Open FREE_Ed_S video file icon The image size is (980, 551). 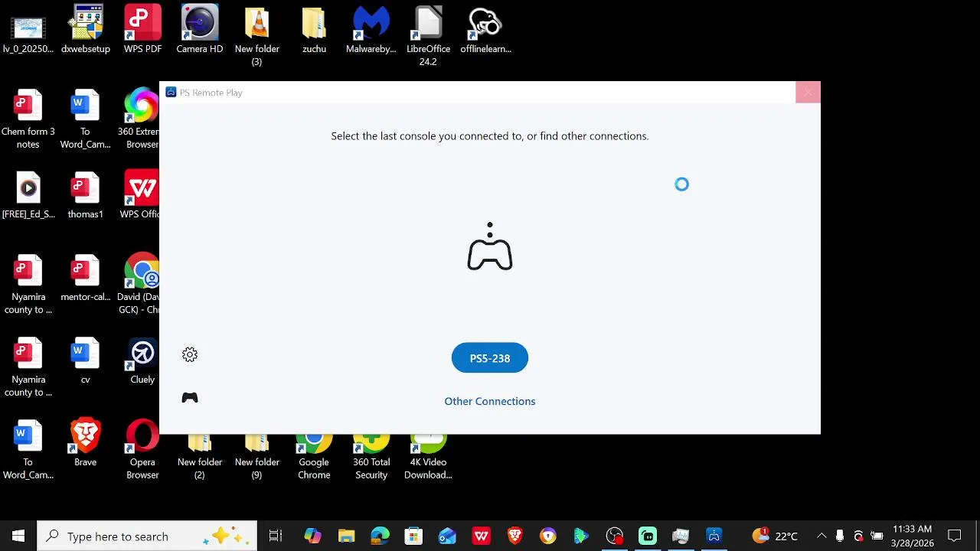(28, 195)
